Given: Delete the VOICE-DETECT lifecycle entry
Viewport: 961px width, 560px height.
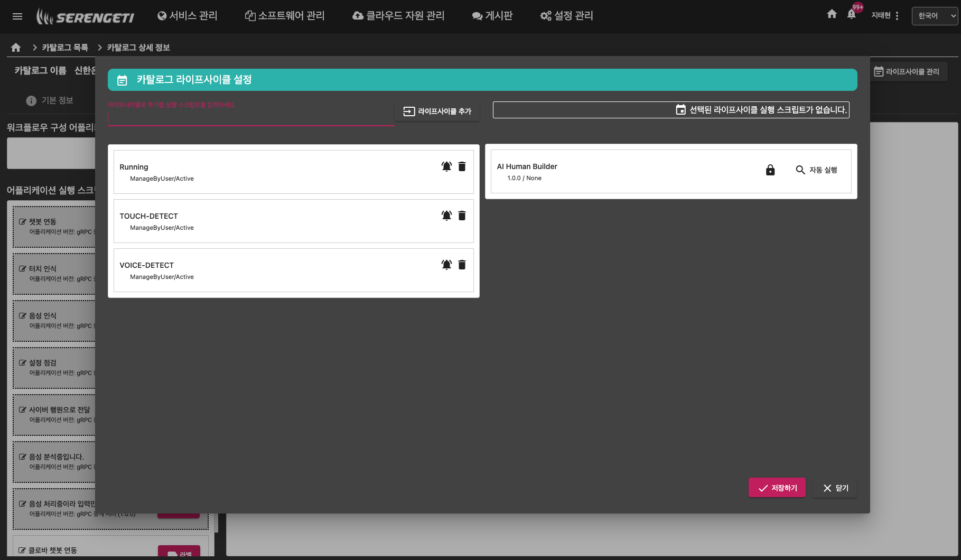Looking at the screenshot, I should pos(462,265).
